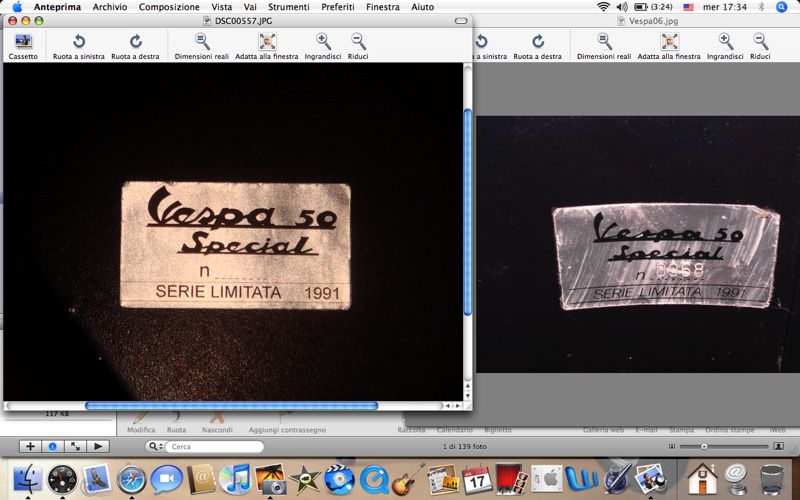Toggle the Cassetto drawer in DSC00557.JPG window
Image resolution: width=800 pixels, height=500 pixels.
pyautogui.click(x=23, y=46)
